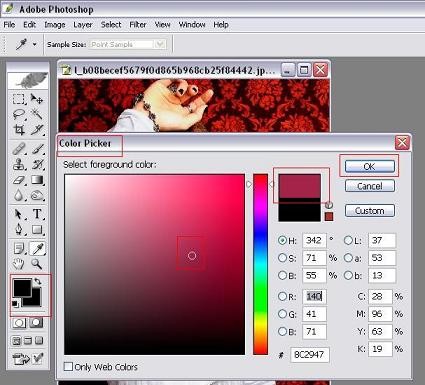Open the Edit menu

point(30,25)
